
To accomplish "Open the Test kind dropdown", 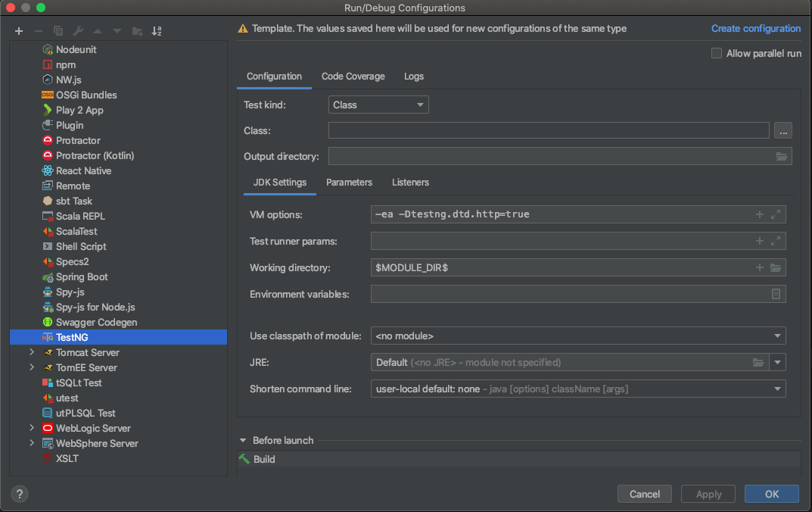I will (378, 105).
